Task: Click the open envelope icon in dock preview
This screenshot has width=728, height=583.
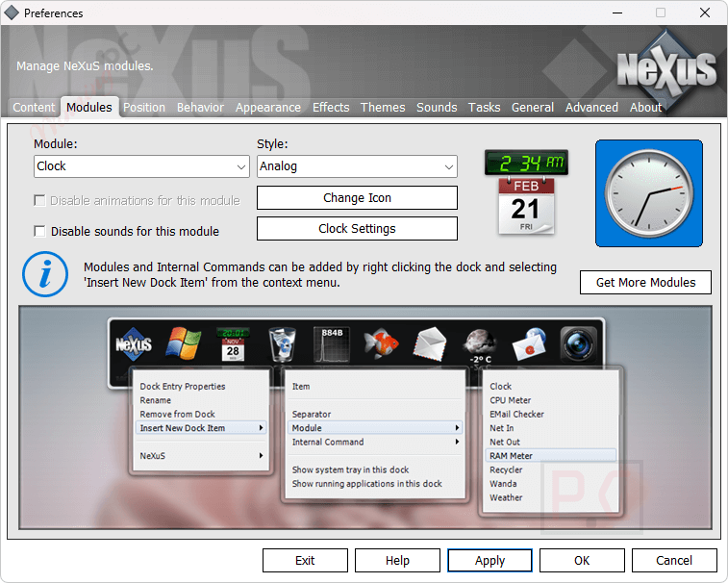Action: click(x=430, y=344)
